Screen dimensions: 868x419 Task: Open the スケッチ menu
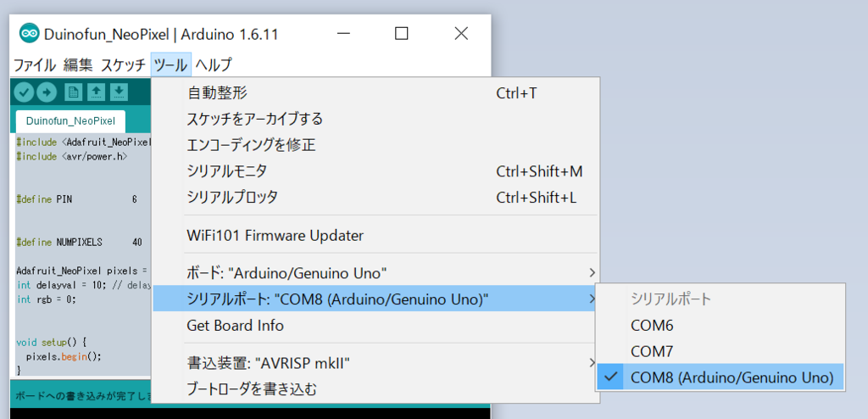point(123,64)
